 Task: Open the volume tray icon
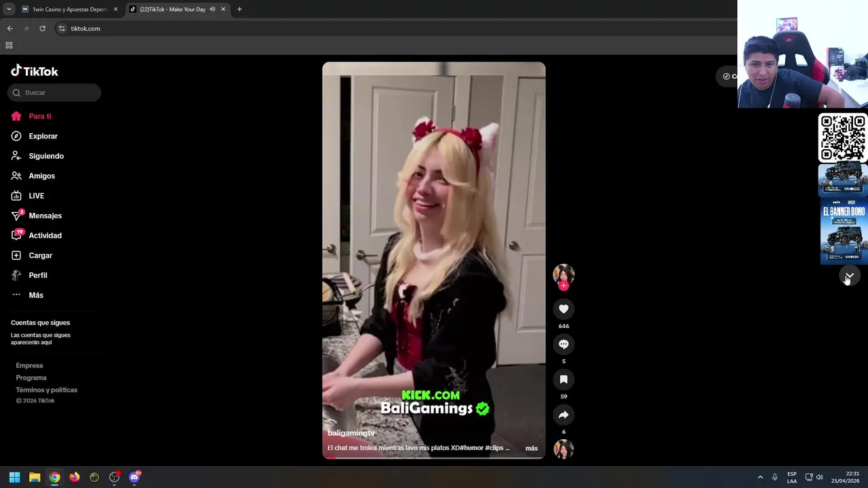[x=819, y=477]
